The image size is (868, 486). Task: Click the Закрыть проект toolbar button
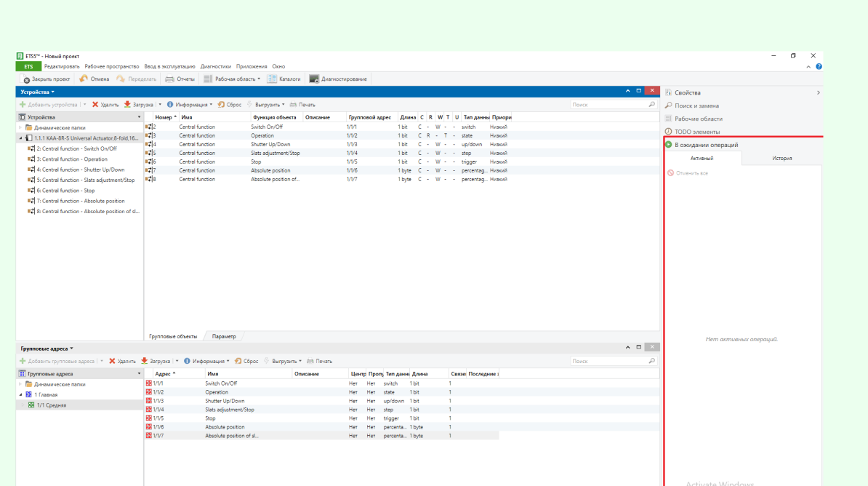46,79
